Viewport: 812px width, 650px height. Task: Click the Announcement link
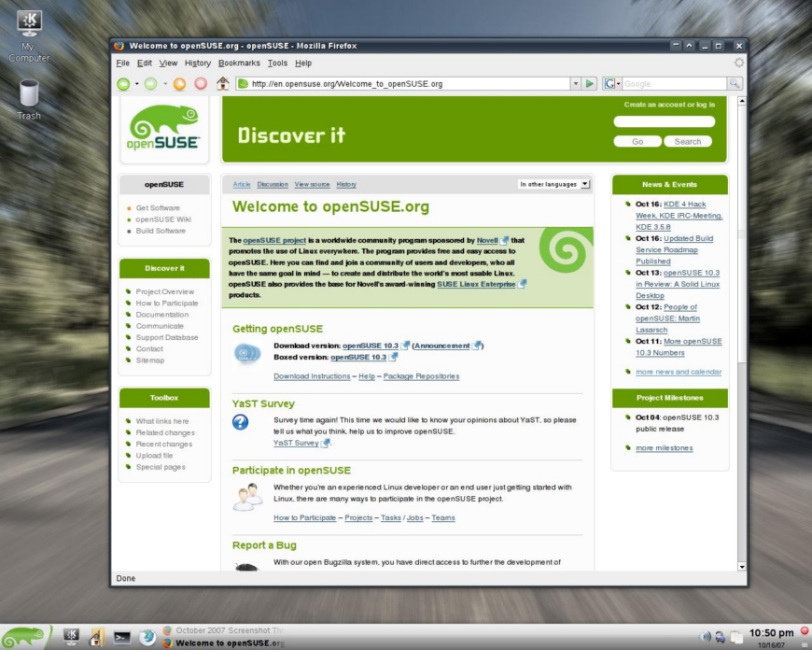pos(442,346)
